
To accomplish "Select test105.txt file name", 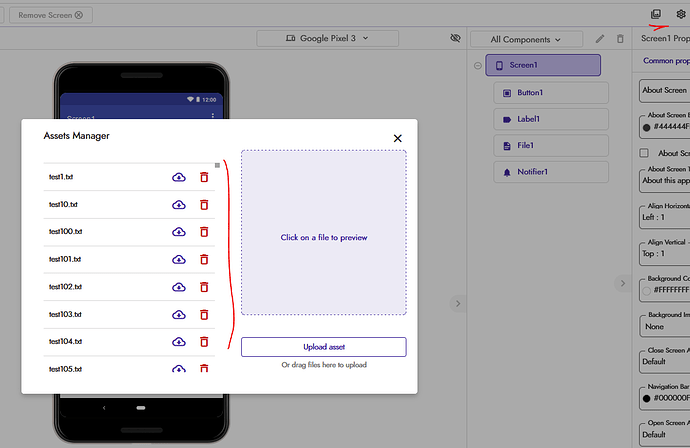I will pos(65,369).
